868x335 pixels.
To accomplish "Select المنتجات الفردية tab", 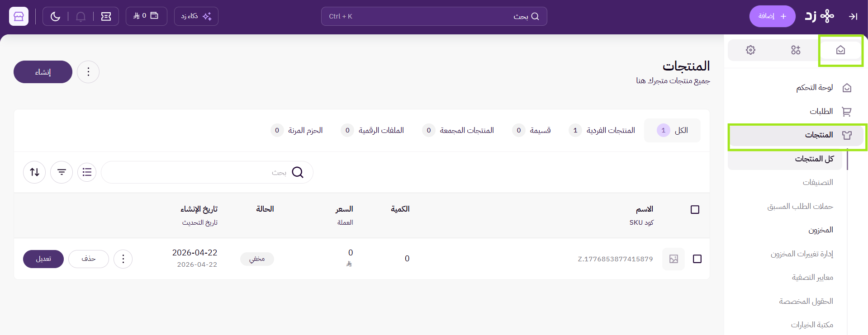I will 602,130.
